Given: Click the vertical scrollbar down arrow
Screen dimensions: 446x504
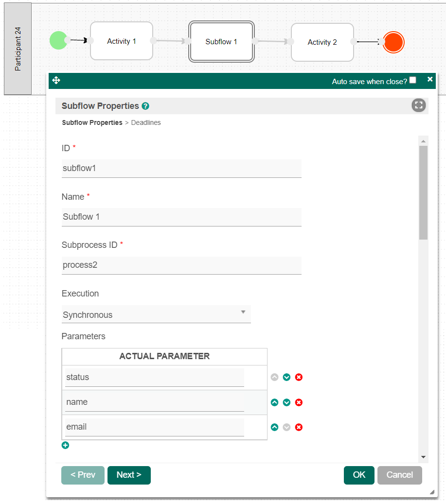Looking at the screenshot, I should [423, 457].
